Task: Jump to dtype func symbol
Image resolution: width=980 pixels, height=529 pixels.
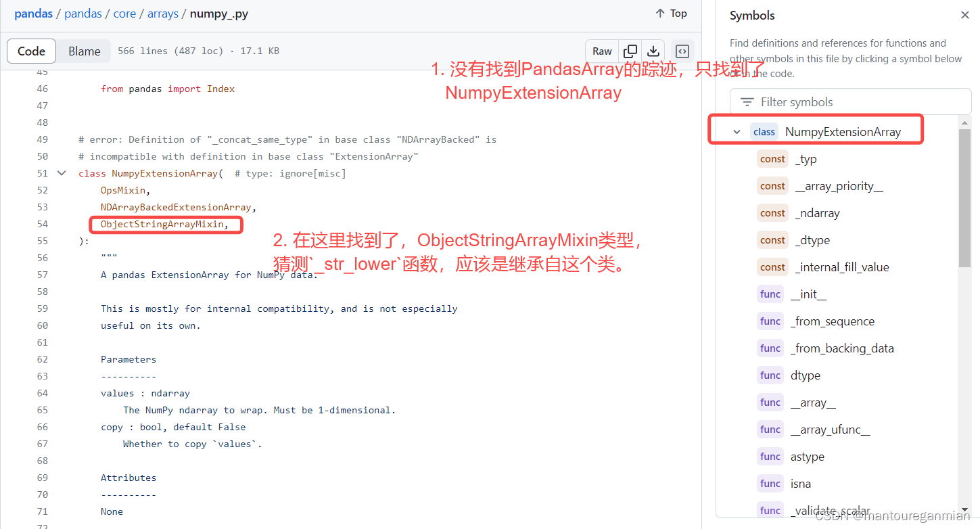Action: click(806, 375)
